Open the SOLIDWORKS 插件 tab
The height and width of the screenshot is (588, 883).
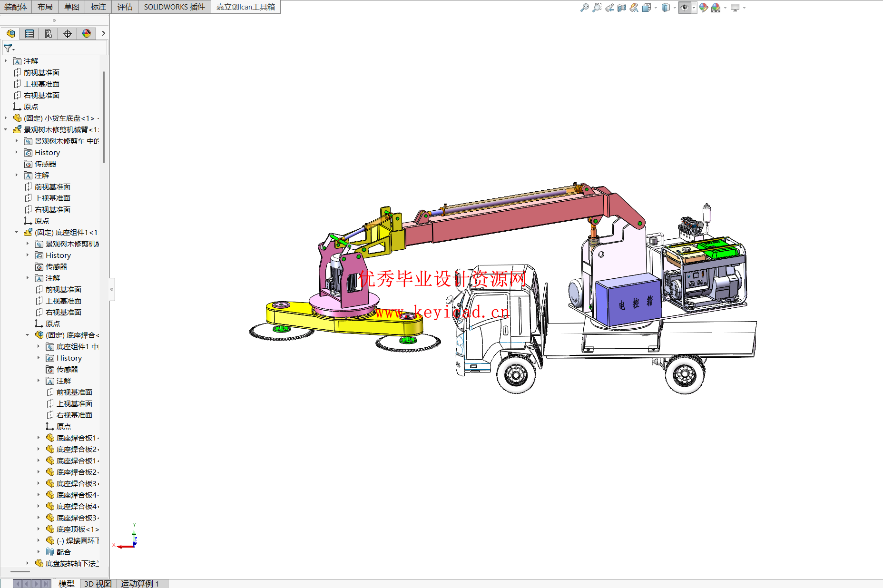(174, 7)
